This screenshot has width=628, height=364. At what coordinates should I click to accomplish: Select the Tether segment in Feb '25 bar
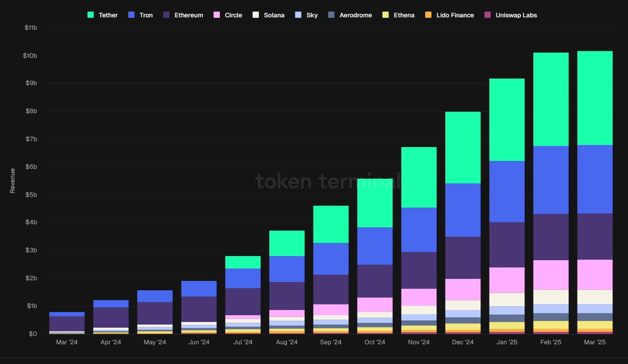tap(551, 99)
